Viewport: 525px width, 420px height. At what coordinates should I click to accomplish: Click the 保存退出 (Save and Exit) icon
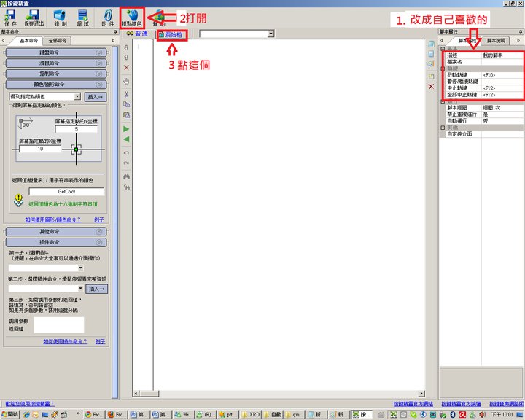click(x=34, y=17)
